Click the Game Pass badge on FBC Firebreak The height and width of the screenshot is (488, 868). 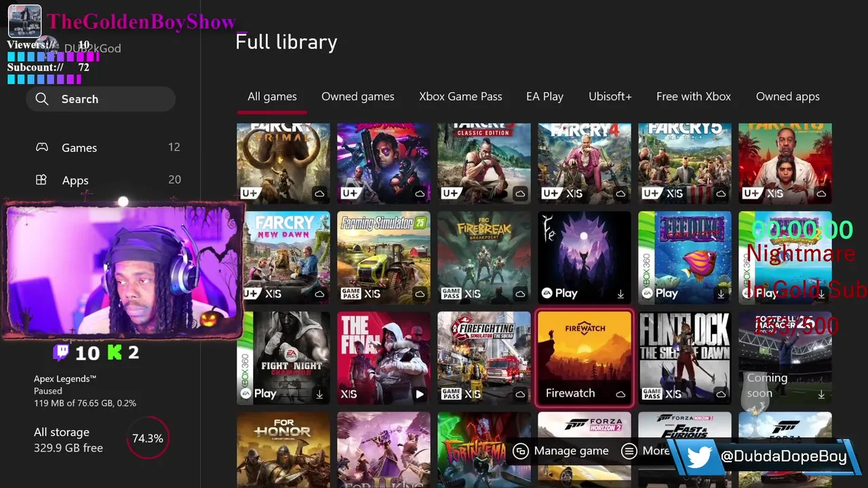click(x=452, y=293)
